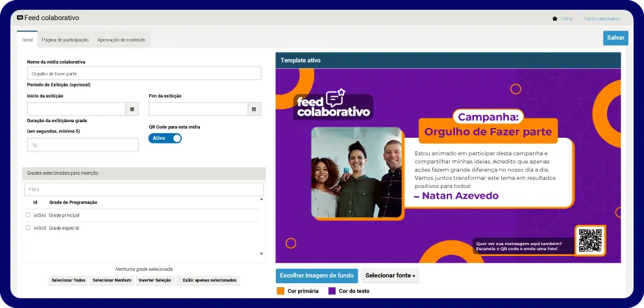This screenshot has width=644, height=308.
Task: Open calendar for Fim da exibição
Action: [254, 109]
